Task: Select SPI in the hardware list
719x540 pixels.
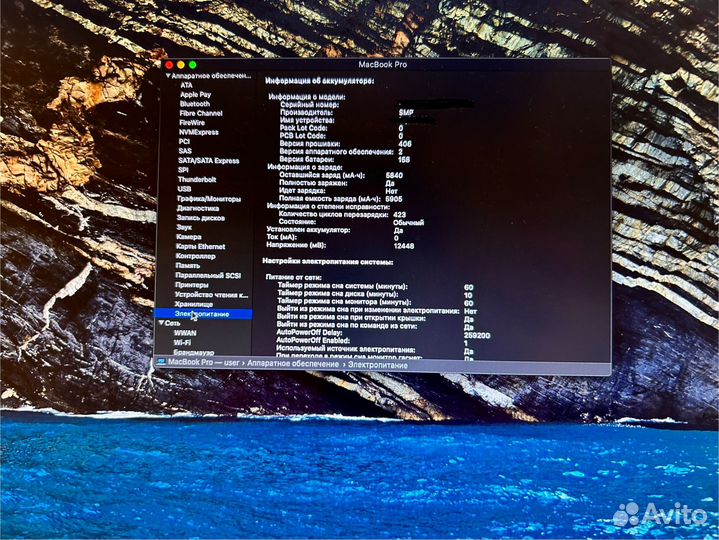Action: coord(183,170)
